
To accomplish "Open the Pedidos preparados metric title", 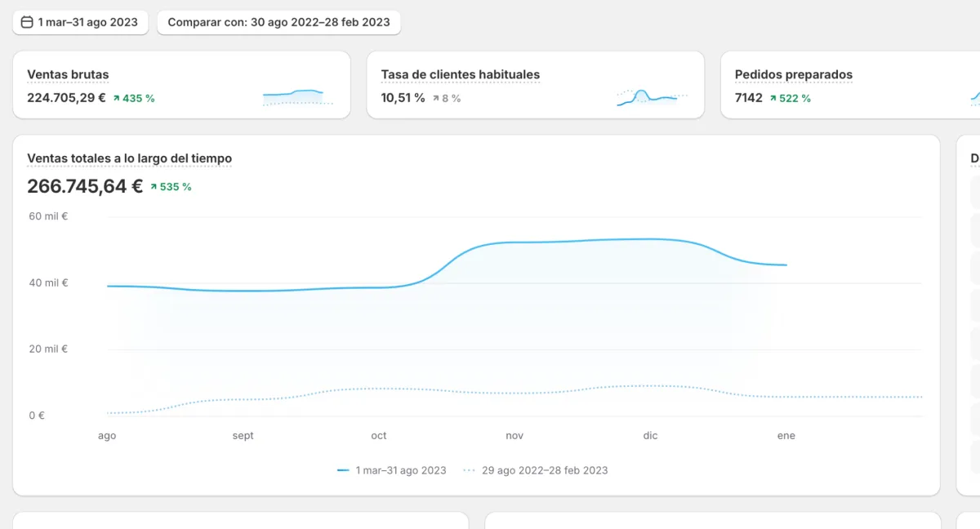I will tap(794, 74).
